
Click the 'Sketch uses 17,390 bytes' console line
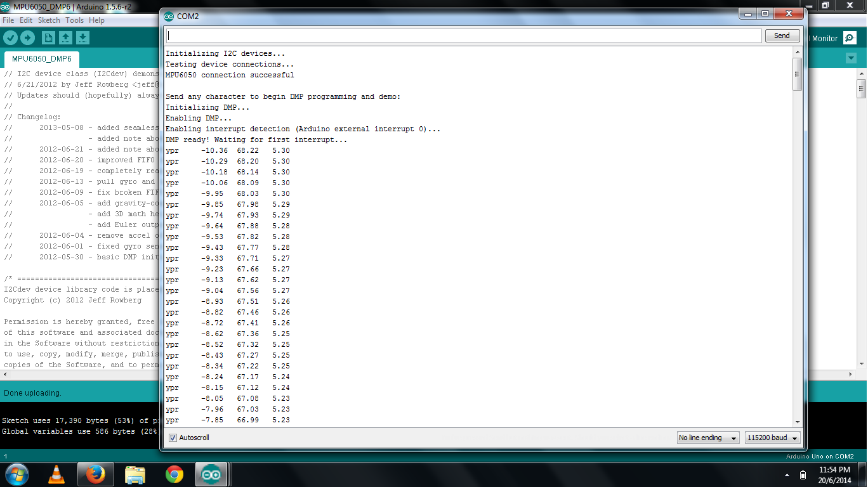pyautogui.click(x=79, y=420)
